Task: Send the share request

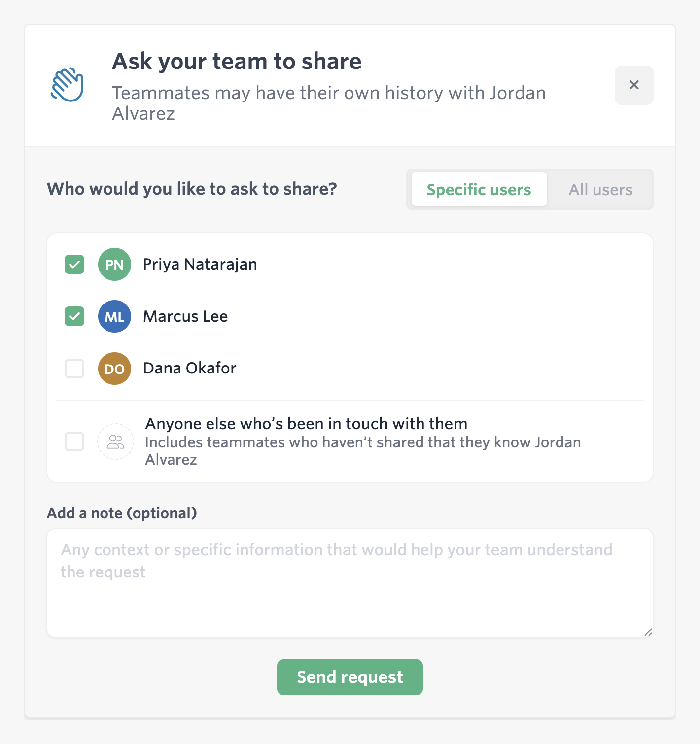Action: point(350,677)
